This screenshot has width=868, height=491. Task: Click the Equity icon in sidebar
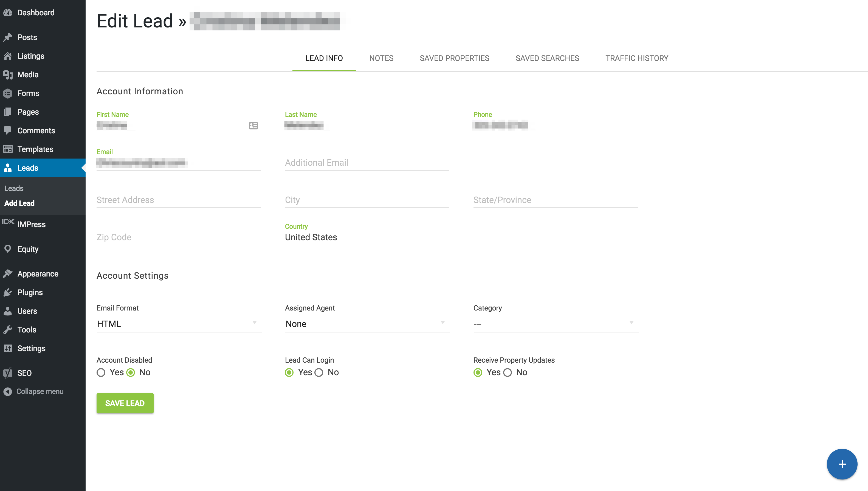tap(8, 249)
